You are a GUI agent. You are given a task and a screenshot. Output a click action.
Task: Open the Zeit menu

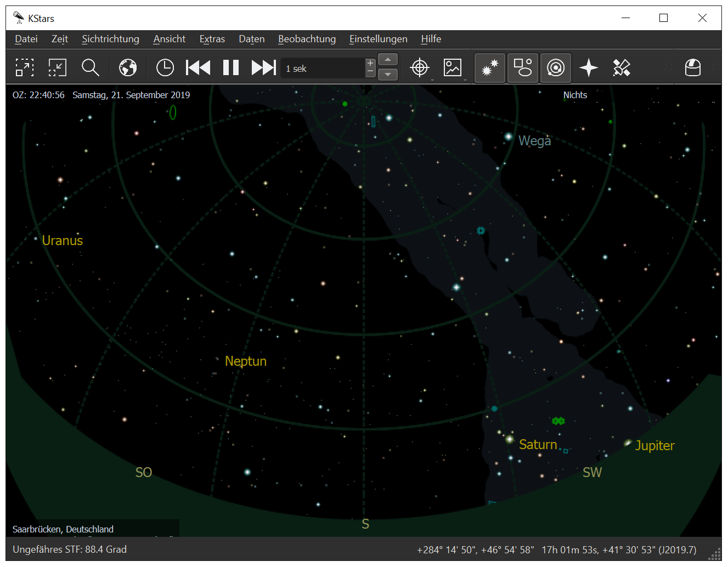tap(60, 39)
